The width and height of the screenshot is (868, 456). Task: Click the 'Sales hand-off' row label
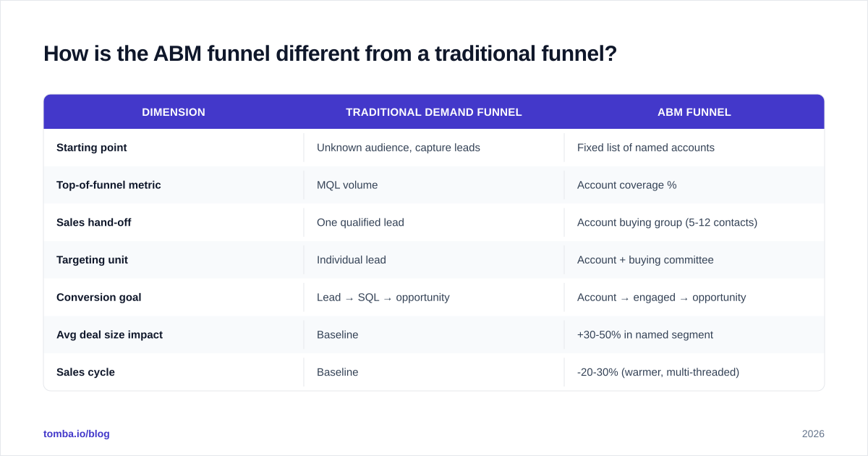[x=94, y=223]
